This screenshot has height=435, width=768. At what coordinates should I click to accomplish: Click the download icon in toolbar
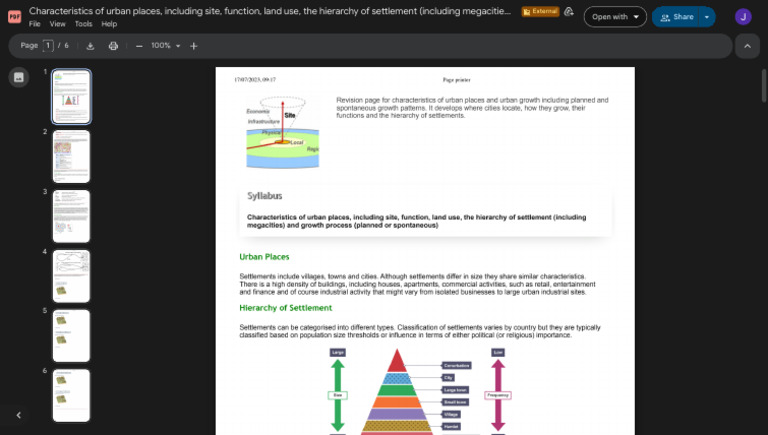point(90,46)
